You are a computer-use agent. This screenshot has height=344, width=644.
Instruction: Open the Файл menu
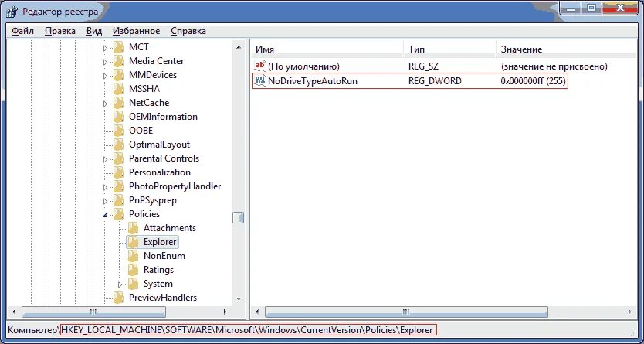pyautogui.click(x=22, y=31)
